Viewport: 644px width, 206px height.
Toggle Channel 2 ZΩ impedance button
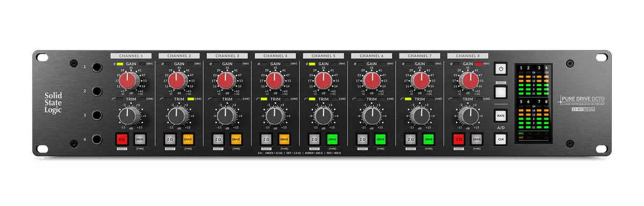[x=170, y=139]
